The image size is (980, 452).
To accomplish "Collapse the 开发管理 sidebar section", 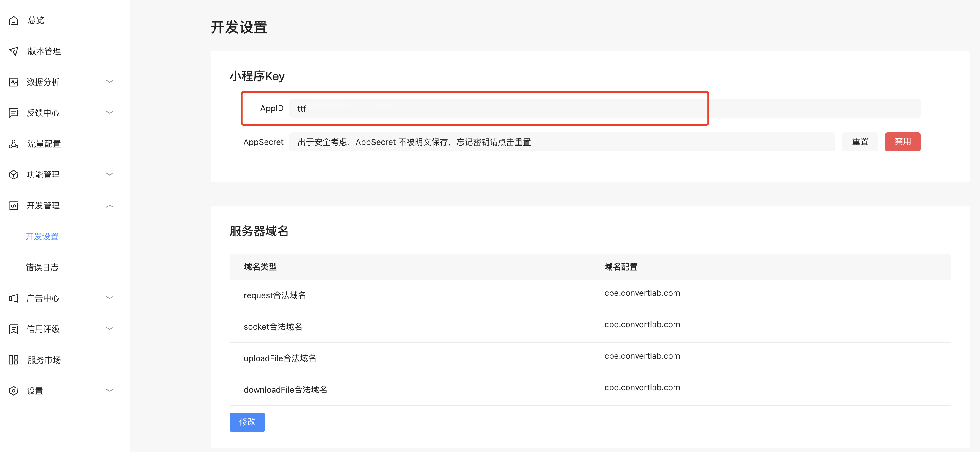I will pos(110,206).
